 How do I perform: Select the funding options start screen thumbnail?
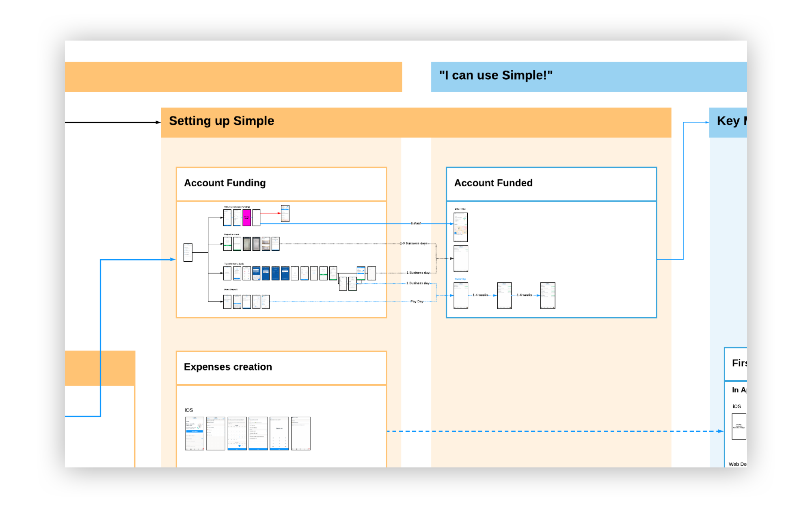click(x=188, y=252)
